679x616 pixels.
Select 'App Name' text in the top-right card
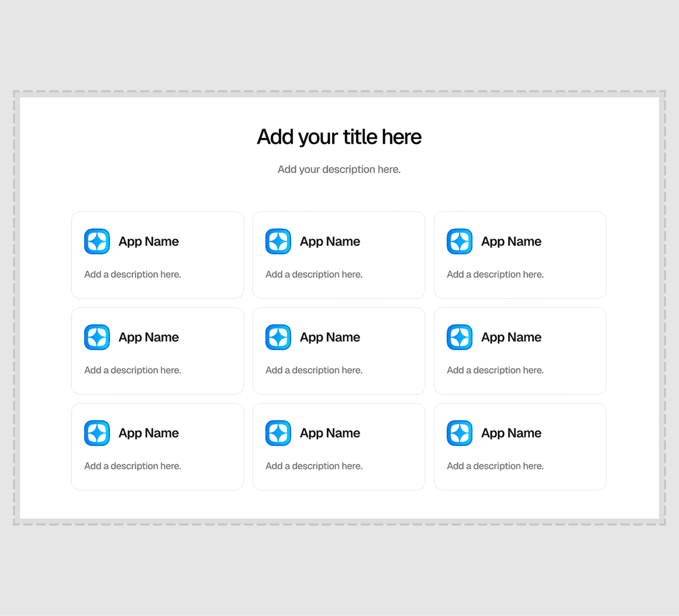(511, 242)
